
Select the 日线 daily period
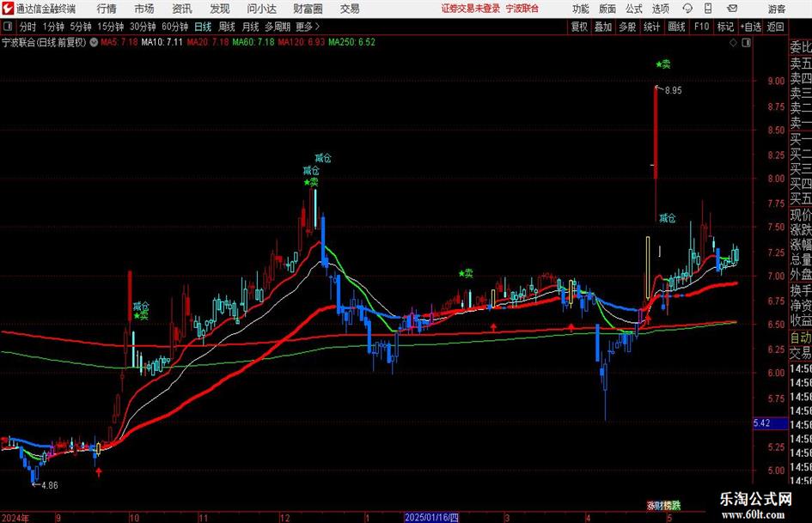[x=203, y=27]
